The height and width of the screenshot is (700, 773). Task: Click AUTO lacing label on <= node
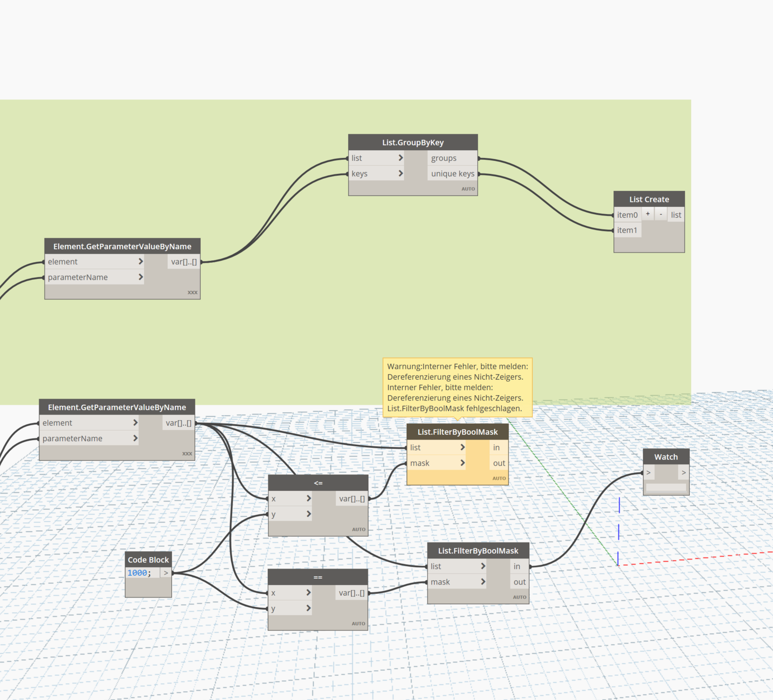(x=359, y=529)
